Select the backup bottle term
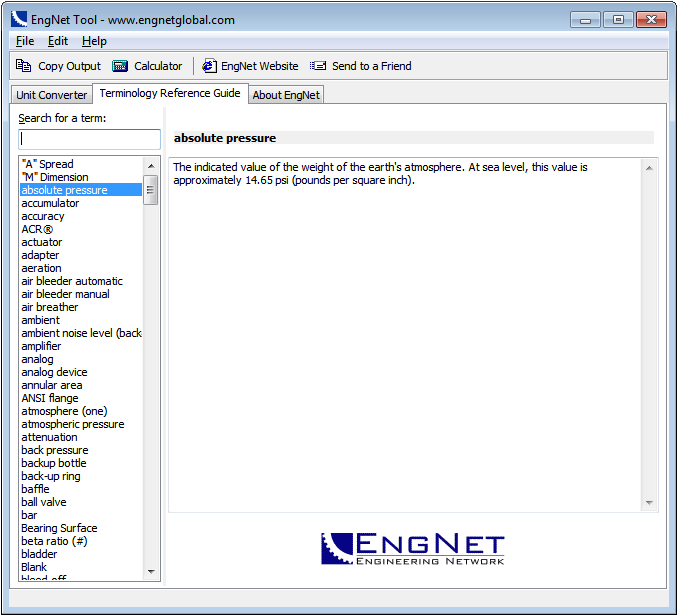678x616 pixels. tap(81, 463)
